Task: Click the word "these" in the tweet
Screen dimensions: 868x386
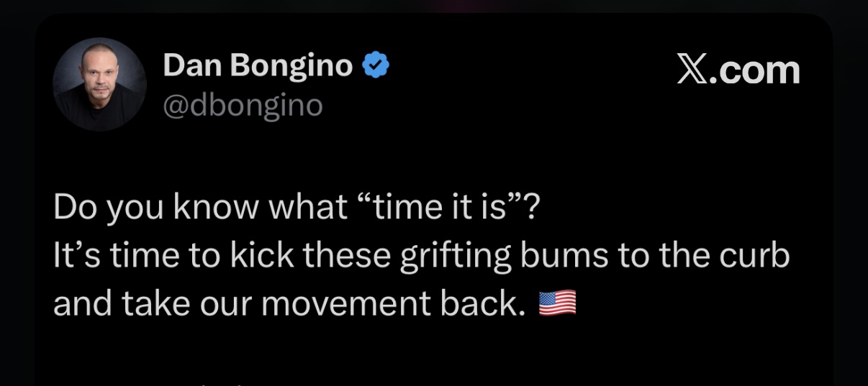Action: tap(341, 256)
